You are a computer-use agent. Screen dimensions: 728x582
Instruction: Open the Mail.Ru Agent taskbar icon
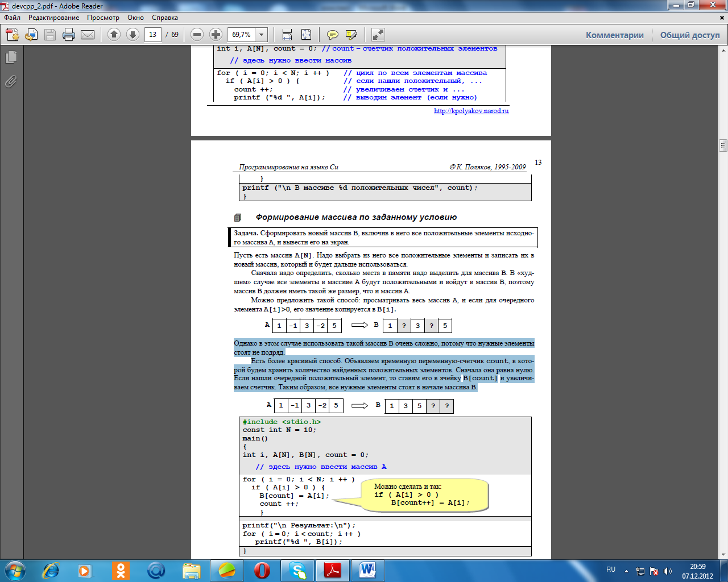156,570
